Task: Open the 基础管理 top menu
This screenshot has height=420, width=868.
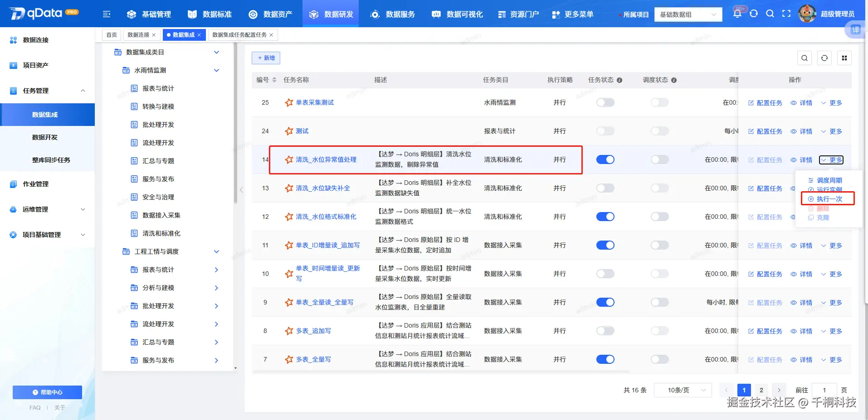Action: click(149, 14)
